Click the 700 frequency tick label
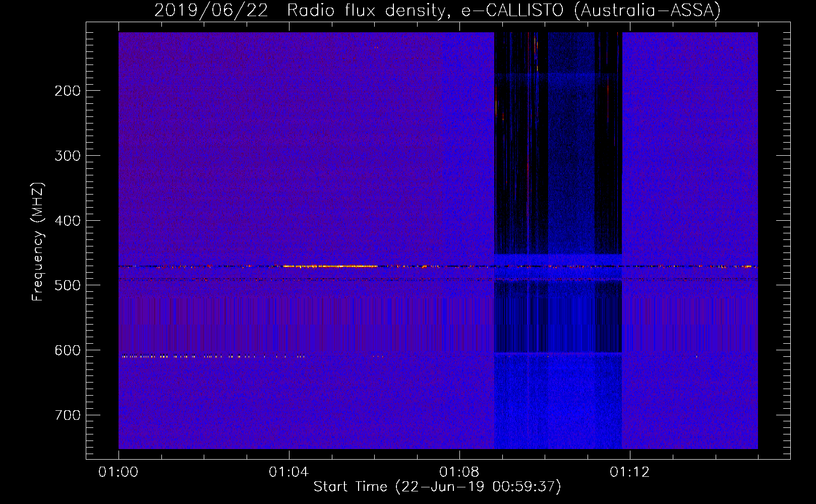 [68, 415]
